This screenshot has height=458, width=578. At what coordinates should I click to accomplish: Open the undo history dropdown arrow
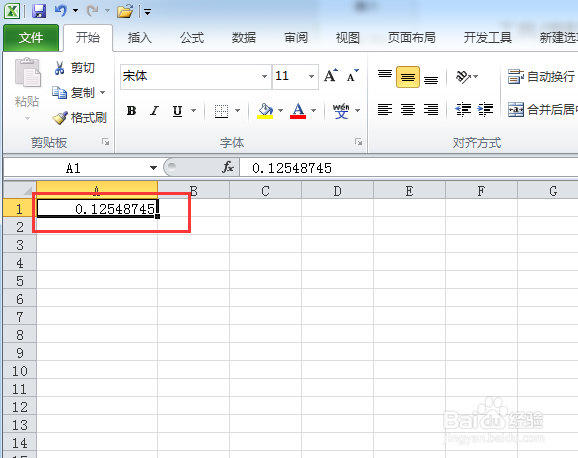click(75, 11)
